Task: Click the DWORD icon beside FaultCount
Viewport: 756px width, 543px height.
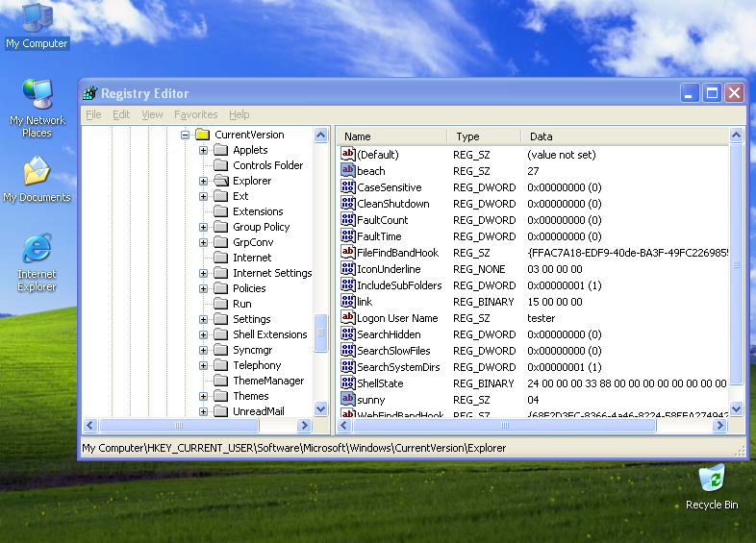Action: click(347, 220)
